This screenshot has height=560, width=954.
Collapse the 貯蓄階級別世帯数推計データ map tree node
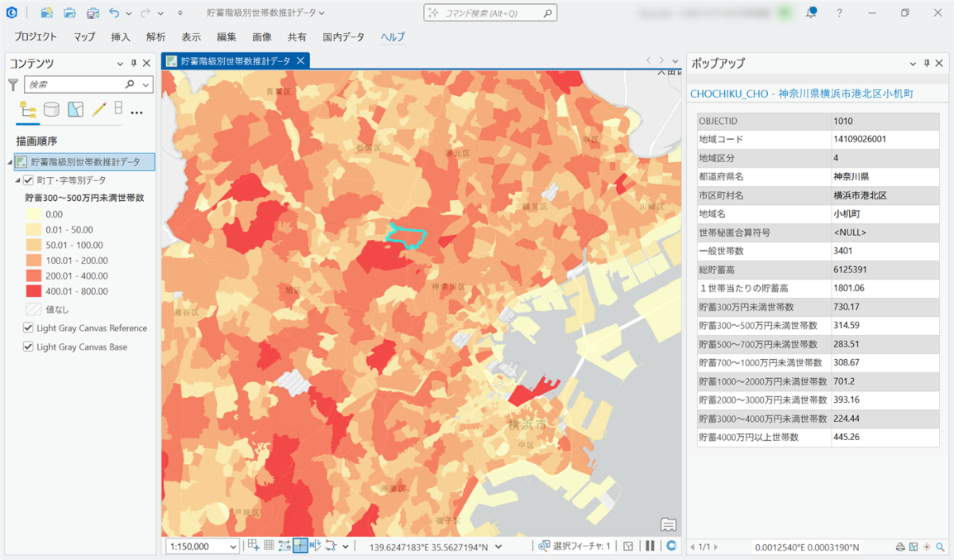click(10, 162)
